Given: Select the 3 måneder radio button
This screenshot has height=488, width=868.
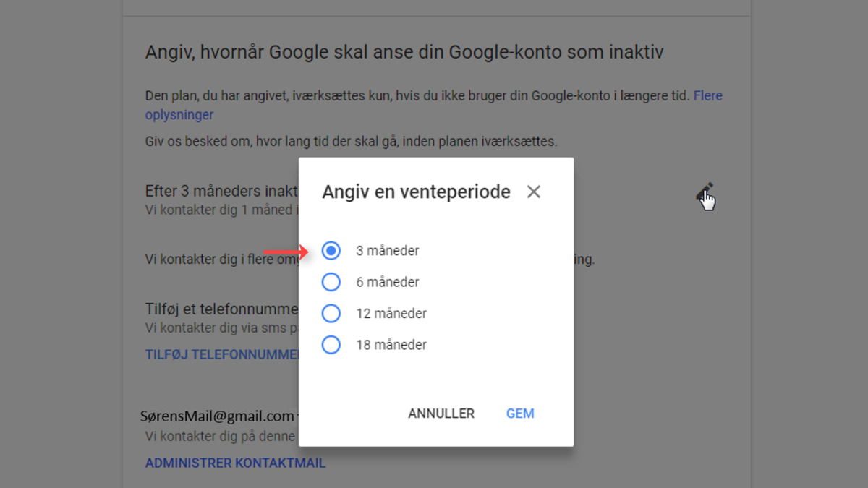Looking at the screenshot, I should tap(331, 251).
